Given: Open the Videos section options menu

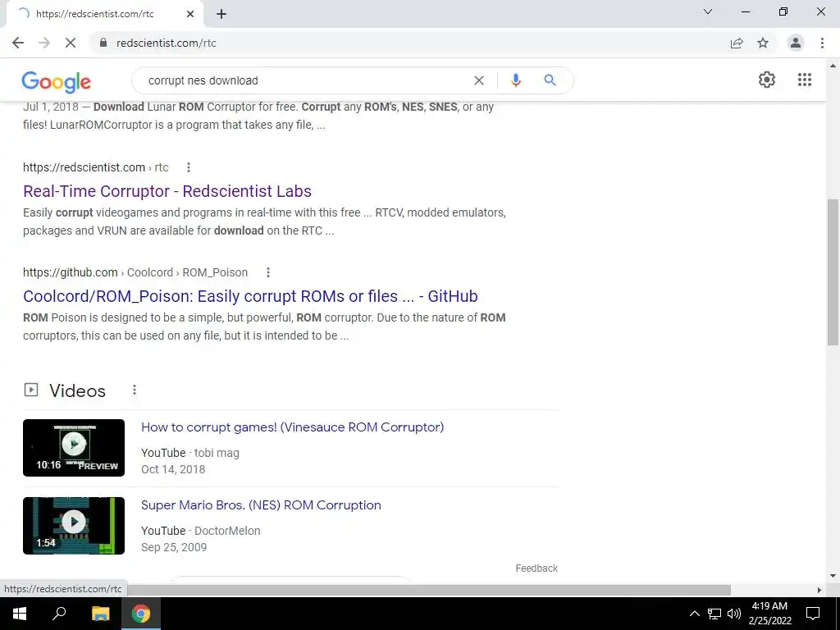Looking at the screenshot, I should click(135, 390).
